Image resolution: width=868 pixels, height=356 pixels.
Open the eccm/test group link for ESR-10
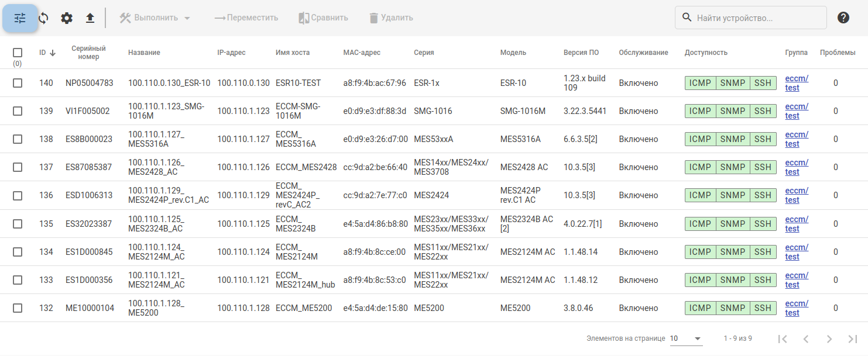pos(796,83)
